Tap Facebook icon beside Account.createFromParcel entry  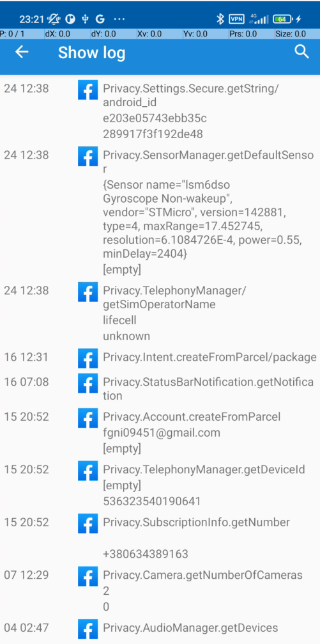click(x=88, y=418)
